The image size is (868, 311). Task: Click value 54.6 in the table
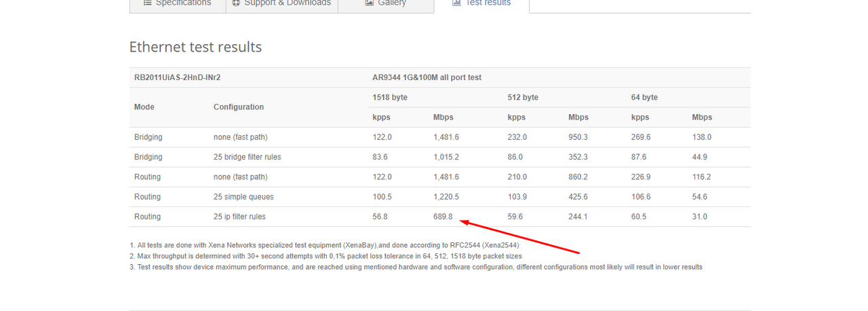click(x=699, y=197)
